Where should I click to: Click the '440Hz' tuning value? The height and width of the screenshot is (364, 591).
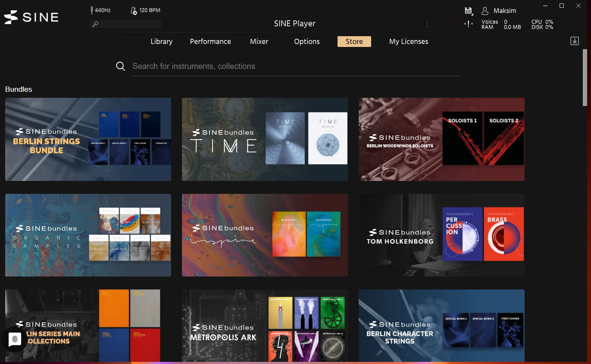coord(103,10)
